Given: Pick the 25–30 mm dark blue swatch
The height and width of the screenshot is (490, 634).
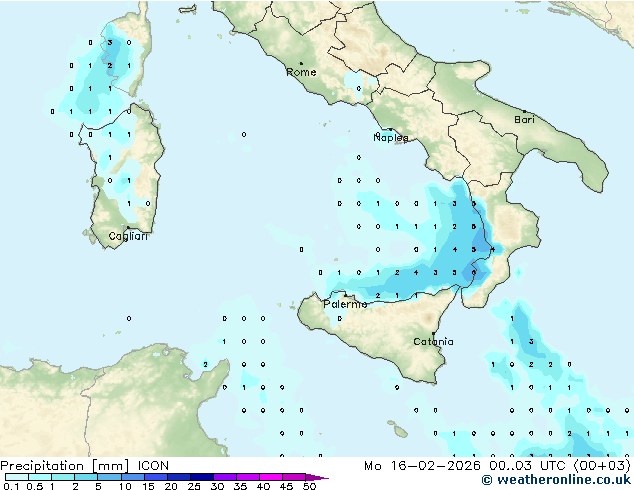Looking at the screenshot, I should [201, 477].
